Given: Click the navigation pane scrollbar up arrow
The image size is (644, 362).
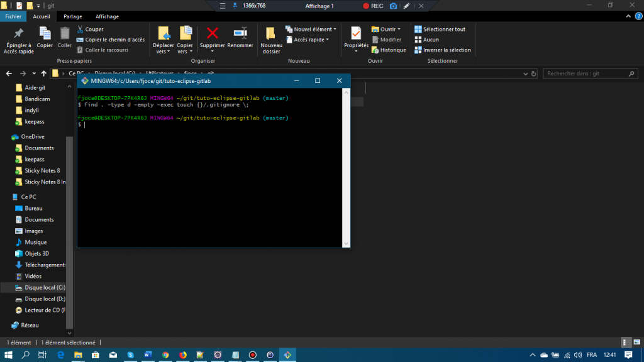Looking at the screenshot, I should 69,87.
